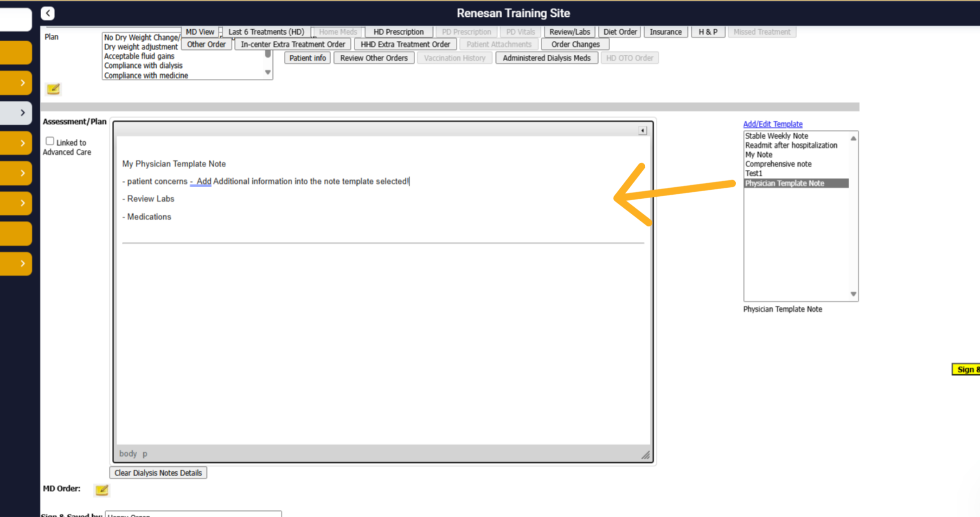The height and width of the screenshot is (517, 980).
Task: Grab the editor resize handle corner
Action: pos(645,455)
